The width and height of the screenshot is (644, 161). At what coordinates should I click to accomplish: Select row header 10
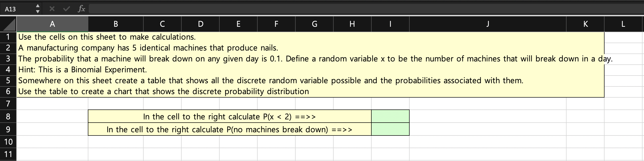[x=8, y=142]
